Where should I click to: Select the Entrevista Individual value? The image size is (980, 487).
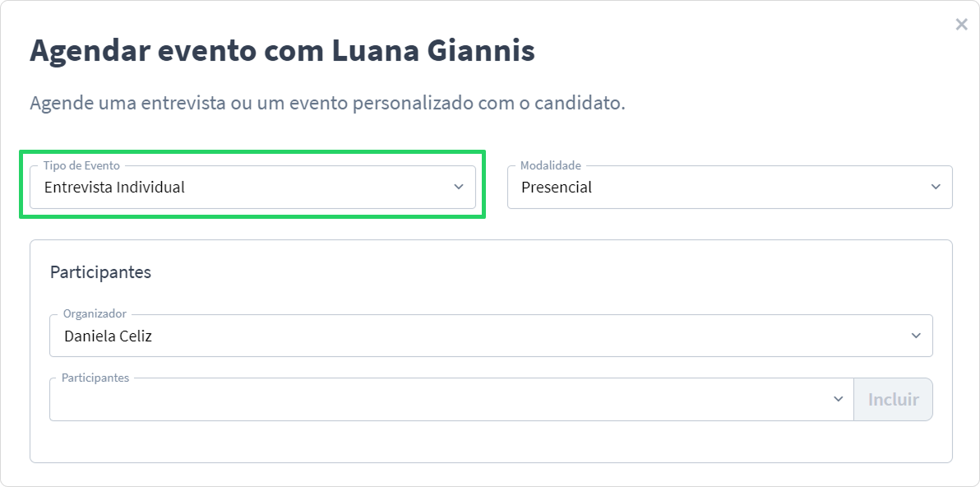(114, 187)
